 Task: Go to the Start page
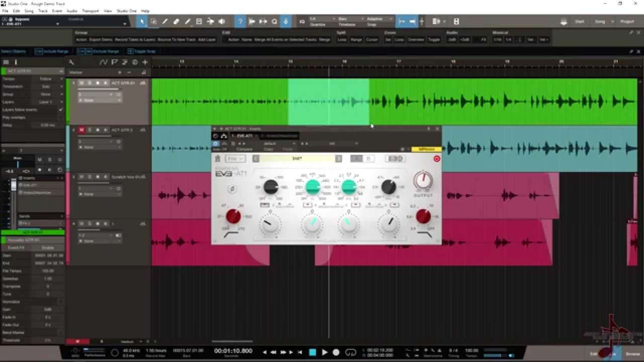pyautogui.click(x=580, y=22)
